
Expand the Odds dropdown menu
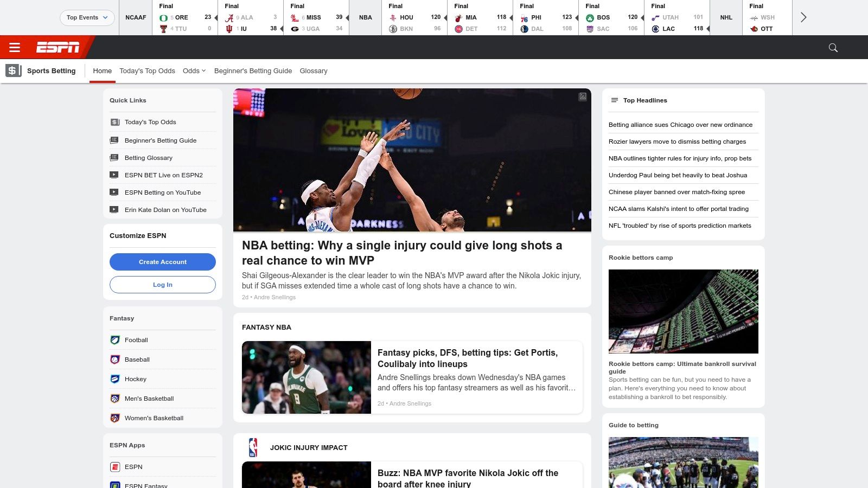click(x=194, y=71)
